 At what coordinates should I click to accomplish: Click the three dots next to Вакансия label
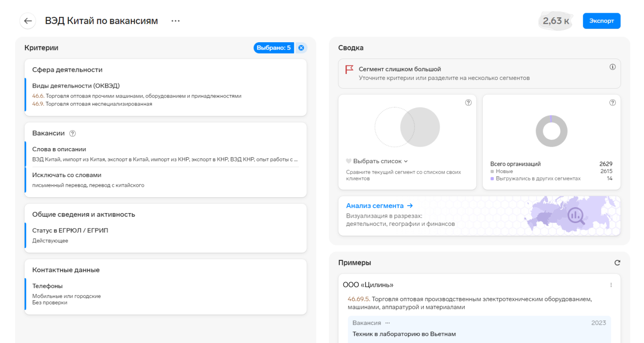[x=387, y=323]
